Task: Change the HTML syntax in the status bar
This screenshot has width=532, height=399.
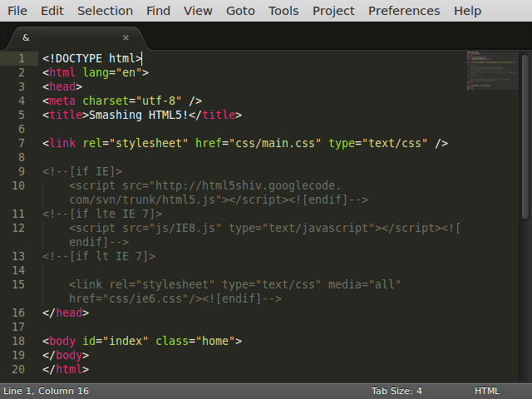Action: tap(487, 391)
